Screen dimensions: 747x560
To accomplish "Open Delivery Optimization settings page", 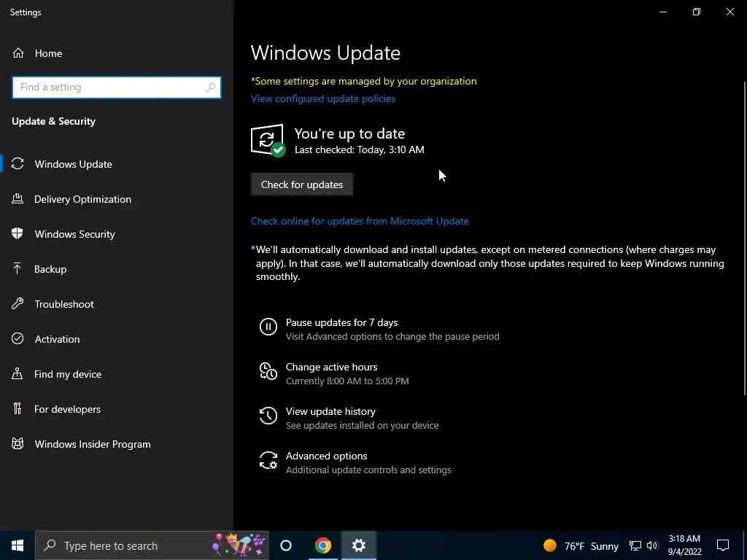I will tap(117, 199).
